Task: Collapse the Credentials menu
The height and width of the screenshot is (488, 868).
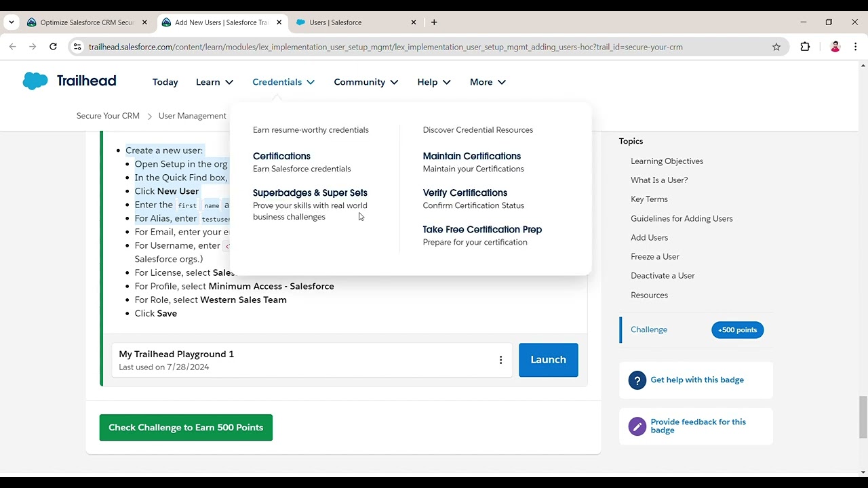Action: tap(283, 82)
